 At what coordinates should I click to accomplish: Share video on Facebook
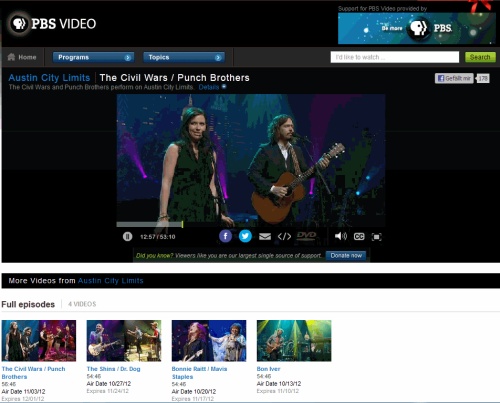(x=225, y=236)
